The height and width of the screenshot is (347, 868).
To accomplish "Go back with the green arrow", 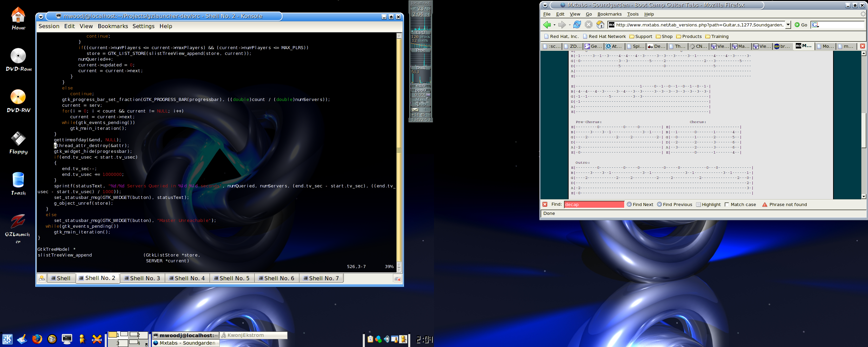I will coord(547,24).
